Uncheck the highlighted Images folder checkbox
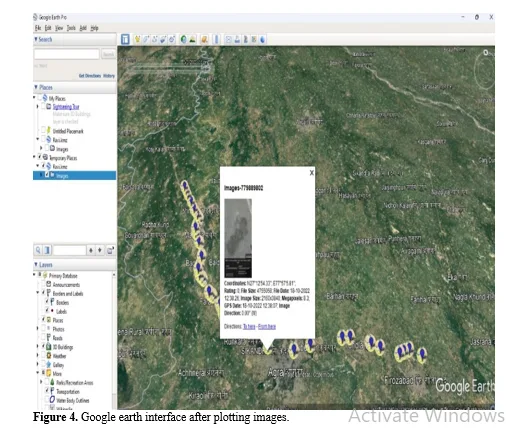This screenshot has height=428, width=506. point(47,175)
